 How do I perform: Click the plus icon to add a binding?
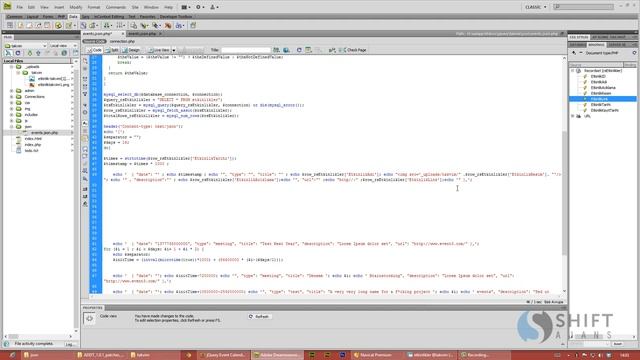574,53
